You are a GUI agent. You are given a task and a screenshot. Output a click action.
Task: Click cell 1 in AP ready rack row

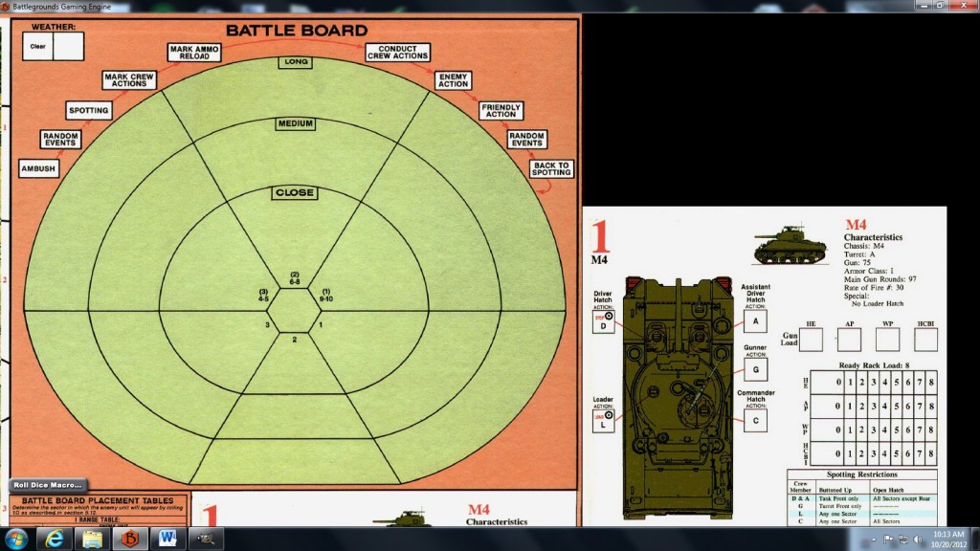(x=851, y=406)
